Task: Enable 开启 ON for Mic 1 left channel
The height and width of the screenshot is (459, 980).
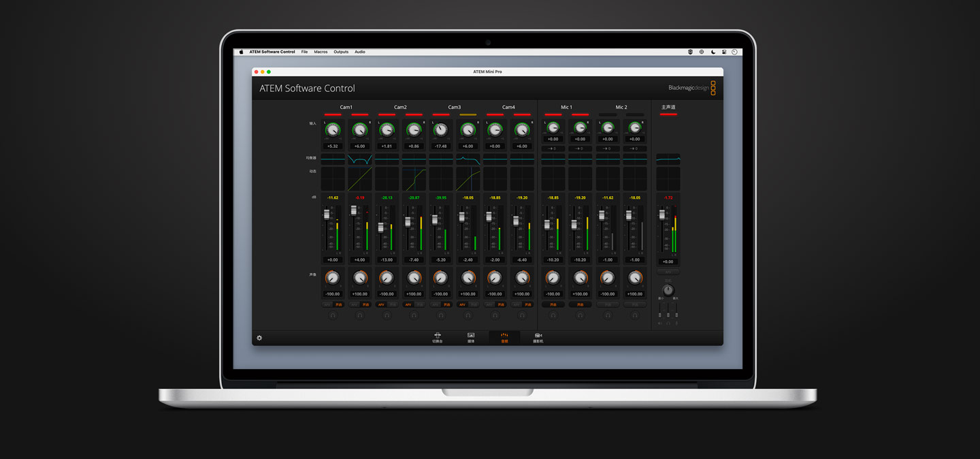Action: pos(553,304)
